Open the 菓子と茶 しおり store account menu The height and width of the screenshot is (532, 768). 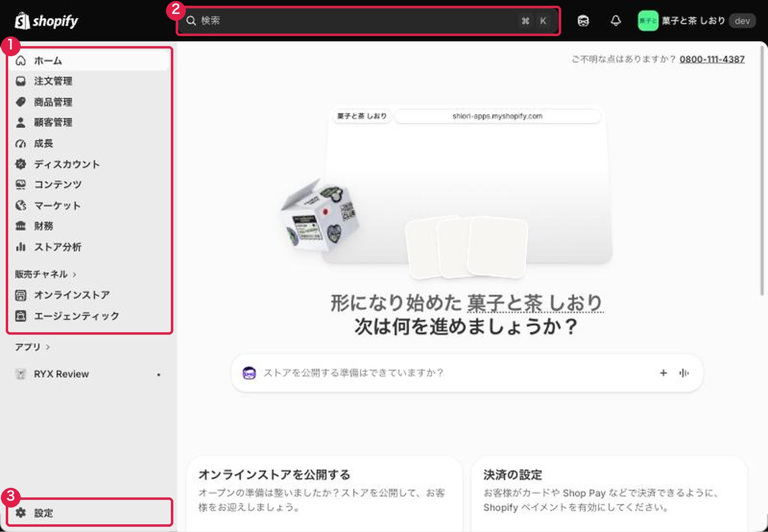point(696,21)
